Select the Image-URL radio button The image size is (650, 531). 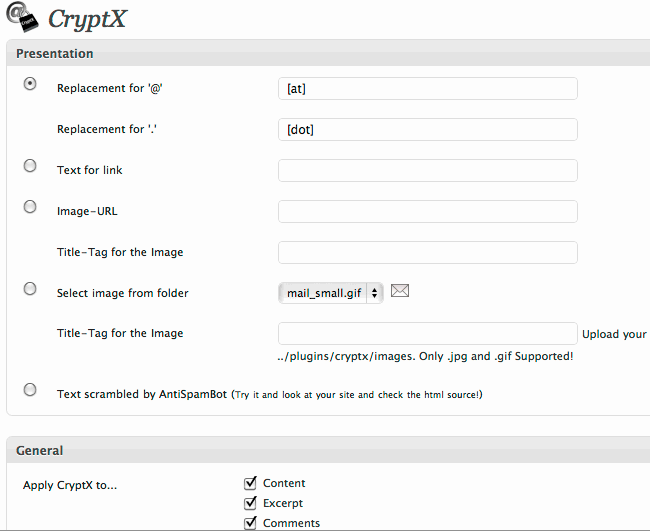click(x=30, y=206)
